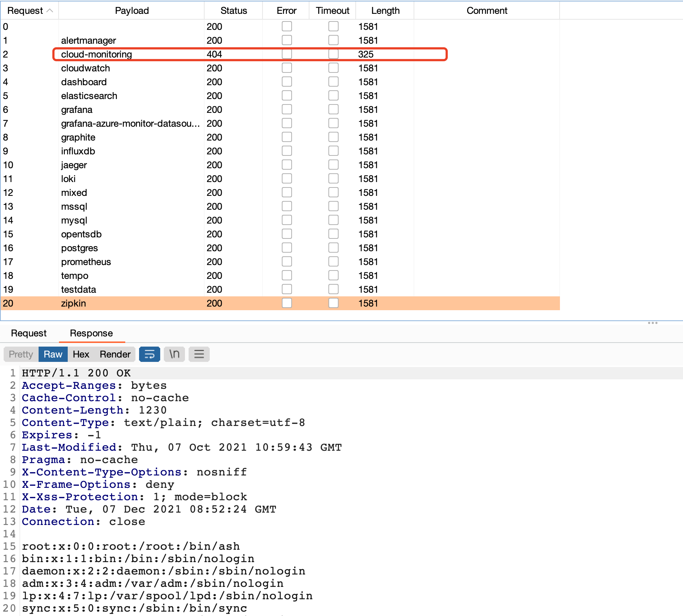Toggle Error checkbox for request 0
Viewport: 683px width, 616px height.
click(287, 26)
